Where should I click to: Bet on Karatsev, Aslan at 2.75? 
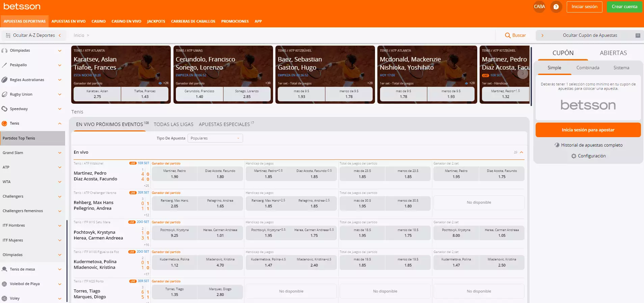coord(97,94)
